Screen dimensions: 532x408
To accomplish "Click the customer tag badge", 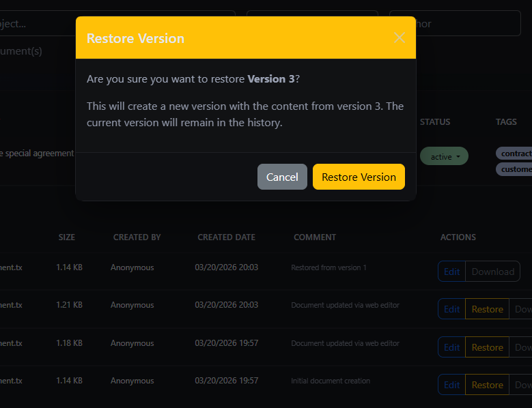I will click(514, 169).
